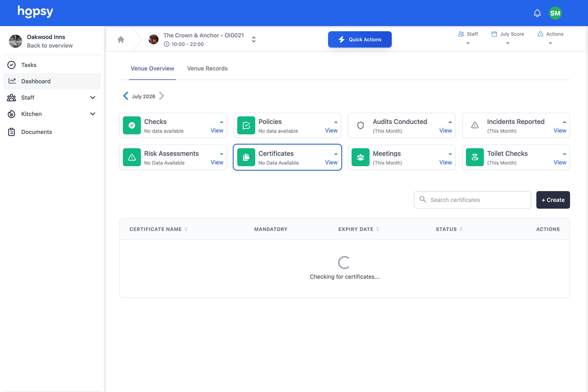The width and height of the screenshot is (588, 392).
Task: View Audits Conducted details
Action: pyautogui.click(x=445, y=130)
